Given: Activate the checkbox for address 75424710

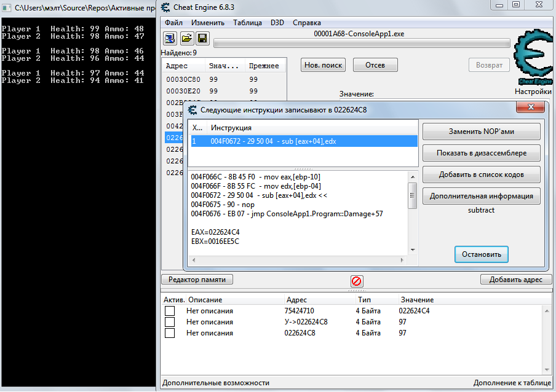Looking at the screenshot, I should (170, 311).
